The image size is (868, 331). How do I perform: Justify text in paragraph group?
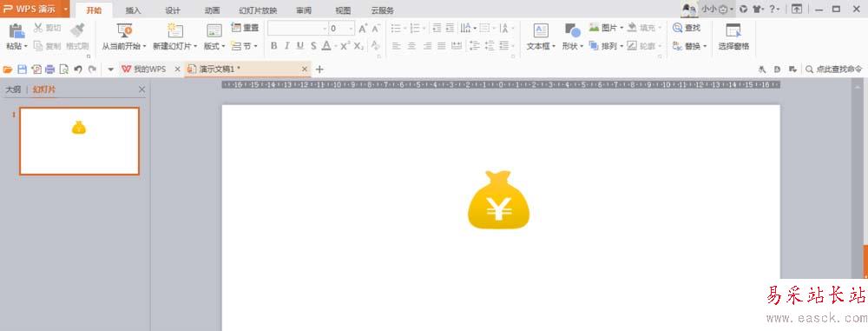[x=441, y=46]
